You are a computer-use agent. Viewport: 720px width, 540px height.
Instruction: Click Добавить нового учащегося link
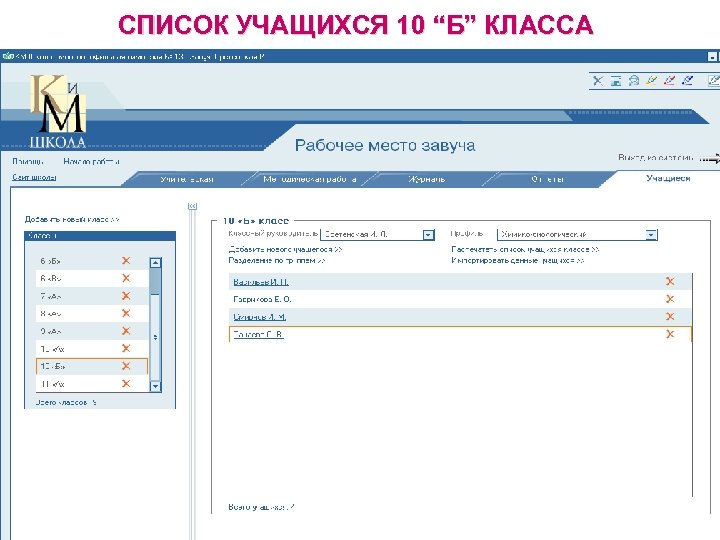click(x=285, y=249)
